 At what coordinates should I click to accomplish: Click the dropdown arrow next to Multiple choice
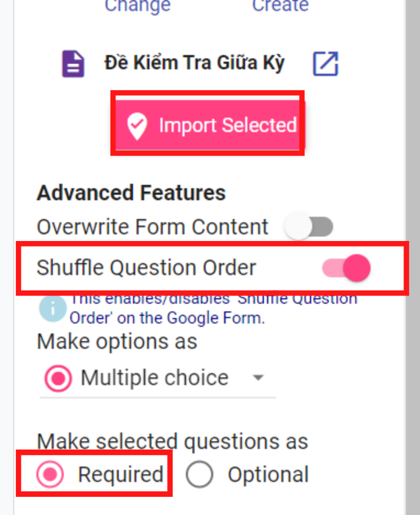(258, 377)
